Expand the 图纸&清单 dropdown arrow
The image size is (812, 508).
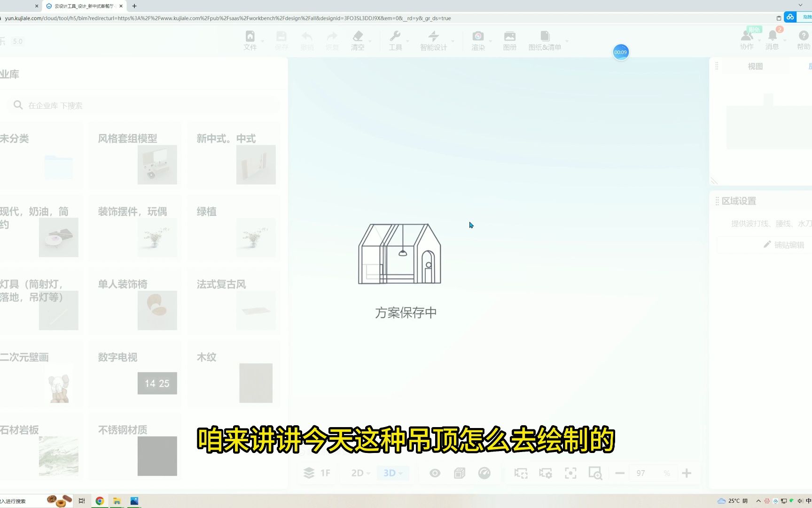pos(567,41)
